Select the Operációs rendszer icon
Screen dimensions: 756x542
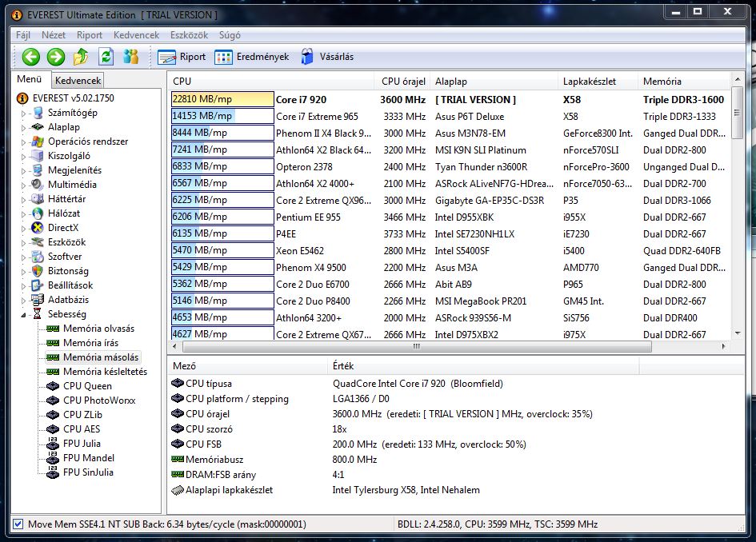(38, 141)
